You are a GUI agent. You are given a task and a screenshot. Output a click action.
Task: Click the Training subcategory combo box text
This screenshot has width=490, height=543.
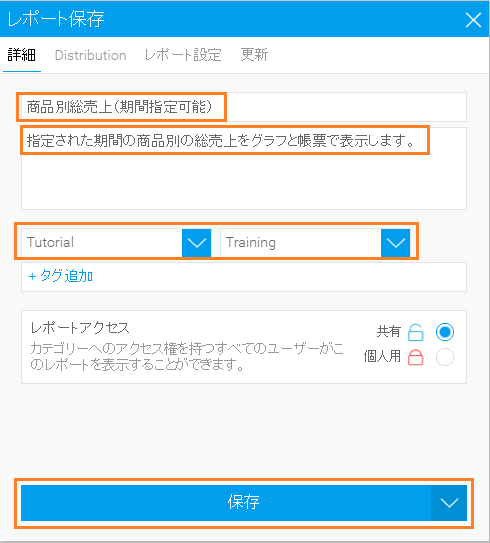tap(301, 242)
